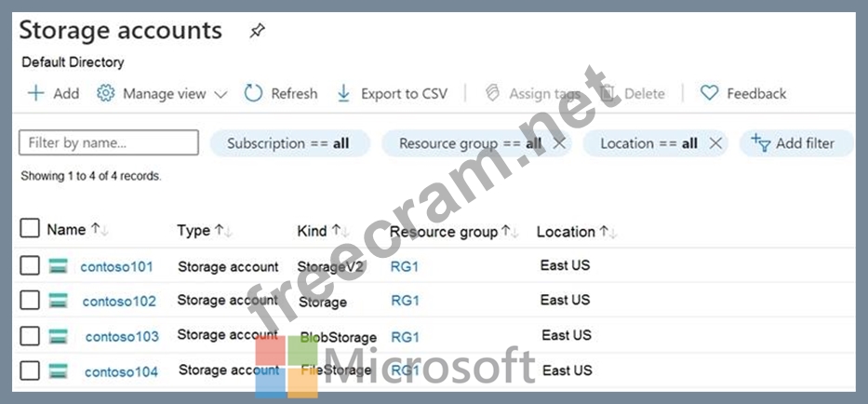The height and width of the screenshot is (404, 868).
Task: Click contoso102 storage account icon
Action: coord(58,301)
